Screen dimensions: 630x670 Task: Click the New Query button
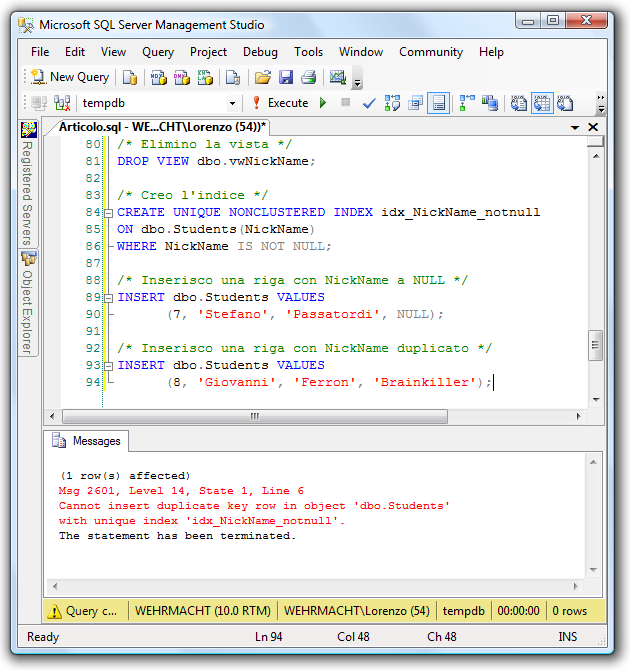[x=70, y=77]
